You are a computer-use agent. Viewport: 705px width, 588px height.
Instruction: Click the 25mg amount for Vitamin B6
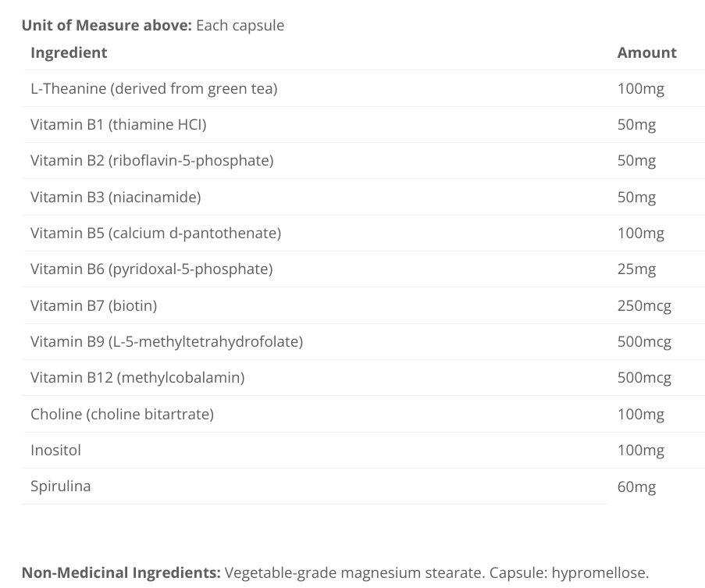click(636, 269)
